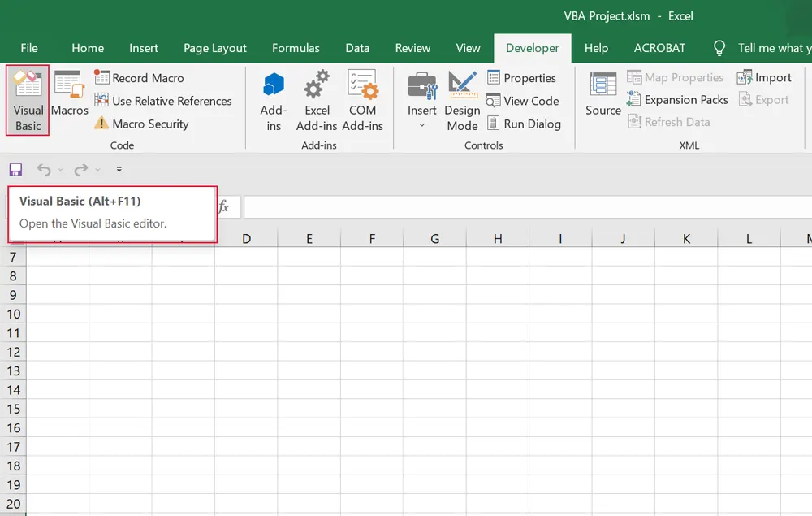
Task: Click the Macro Security warning icon
Action: [101, 124]
